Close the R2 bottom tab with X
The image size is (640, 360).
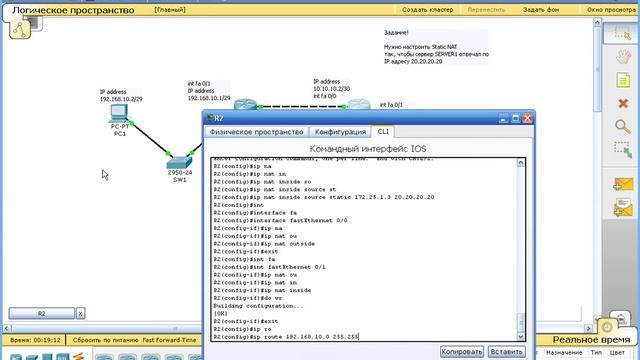coord(80,313)
